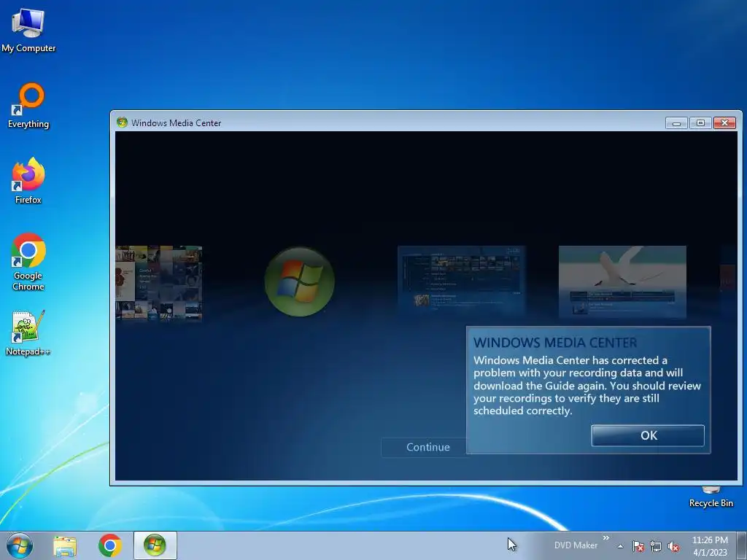Close the Windows Media Center window

point(724,122)
